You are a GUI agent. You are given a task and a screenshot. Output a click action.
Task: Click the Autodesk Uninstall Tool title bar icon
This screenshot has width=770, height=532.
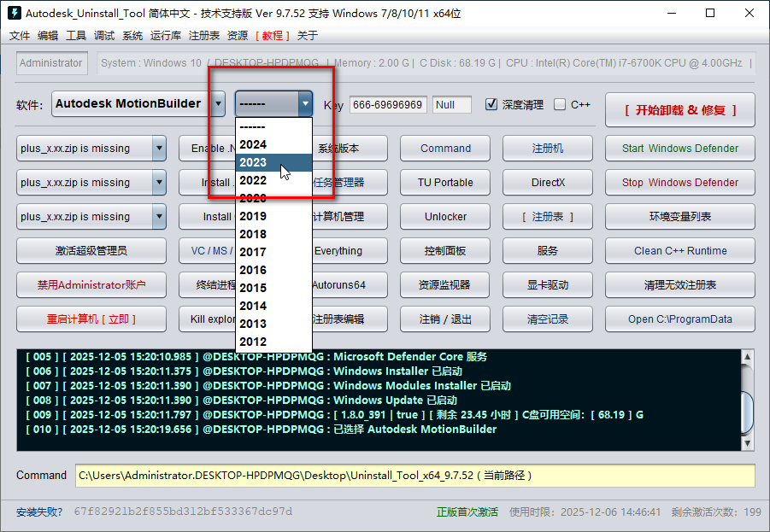(x=15, y=13)
